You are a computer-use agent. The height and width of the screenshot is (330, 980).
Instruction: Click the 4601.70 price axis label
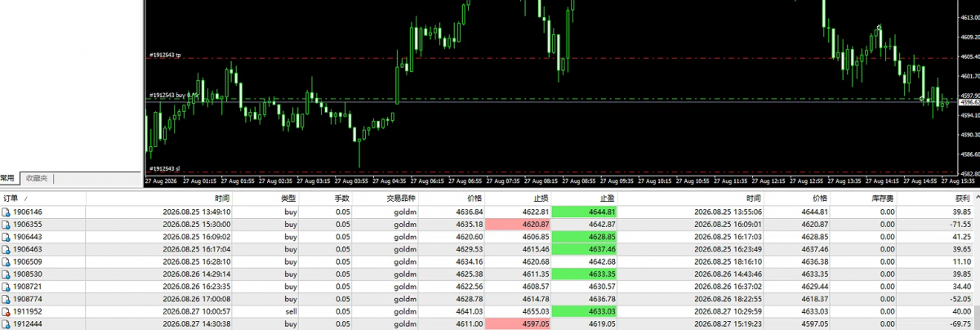969,76
